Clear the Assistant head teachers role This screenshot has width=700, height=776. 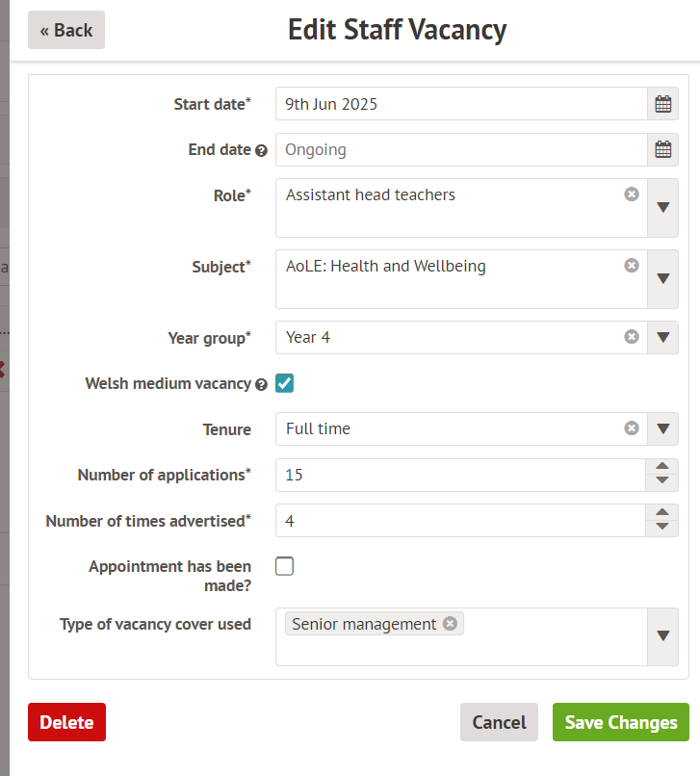(632, 194)
